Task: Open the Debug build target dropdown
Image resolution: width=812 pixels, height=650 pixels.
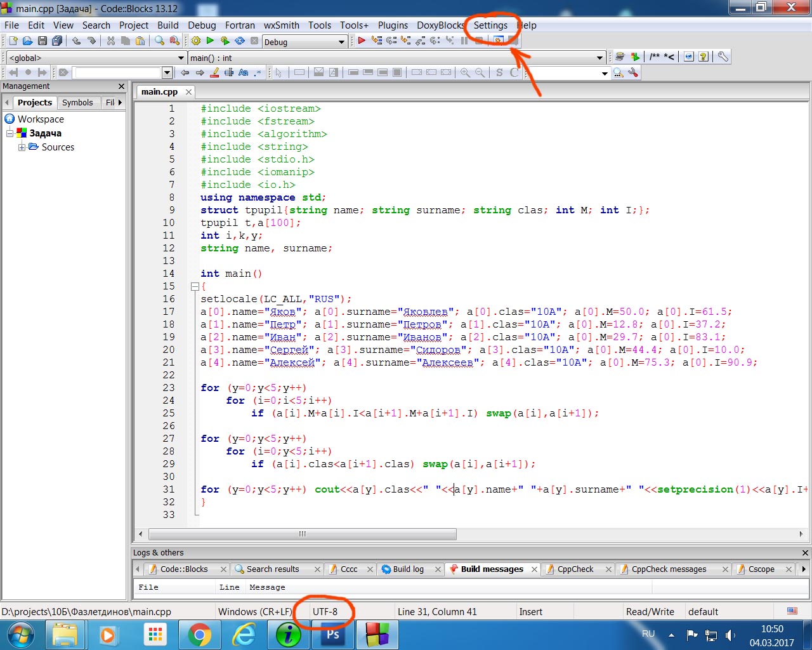Action: 341,43
